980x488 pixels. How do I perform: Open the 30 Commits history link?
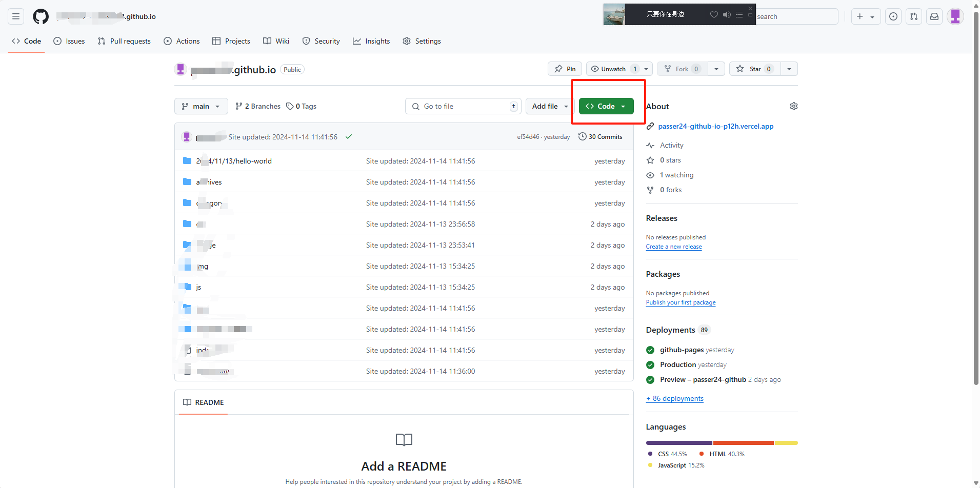tap(601, 137)
